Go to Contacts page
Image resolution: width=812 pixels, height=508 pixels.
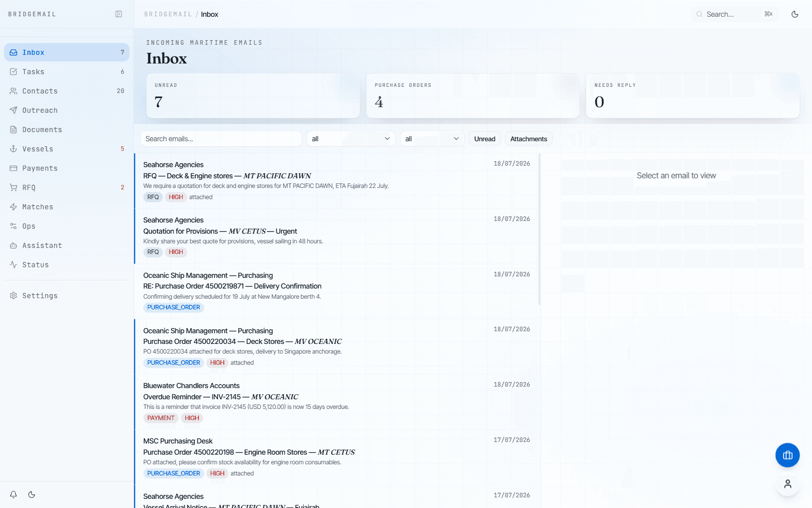tap(66, 91)
